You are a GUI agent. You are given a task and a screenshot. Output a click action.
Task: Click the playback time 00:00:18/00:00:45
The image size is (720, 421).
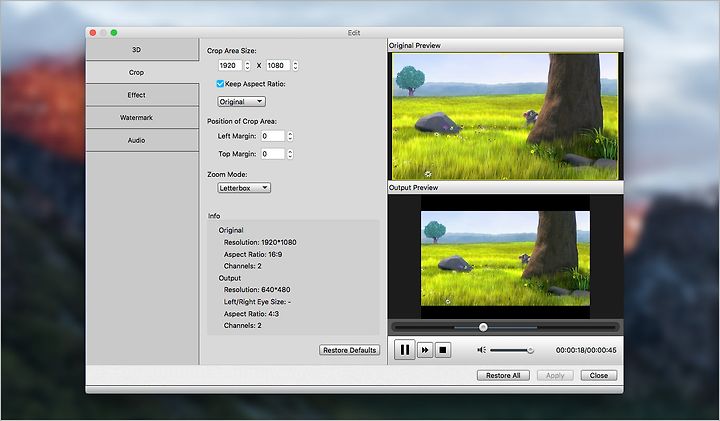(x=586, y=350)
